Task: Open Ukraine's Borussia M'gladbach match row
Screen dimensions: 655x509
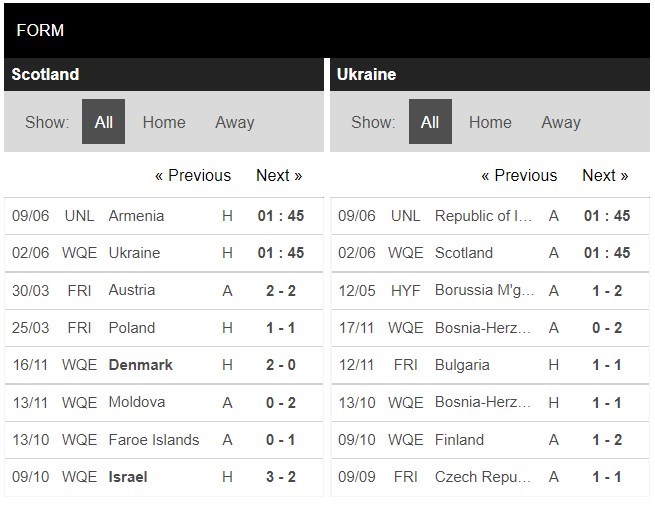Action: point(485,290)
